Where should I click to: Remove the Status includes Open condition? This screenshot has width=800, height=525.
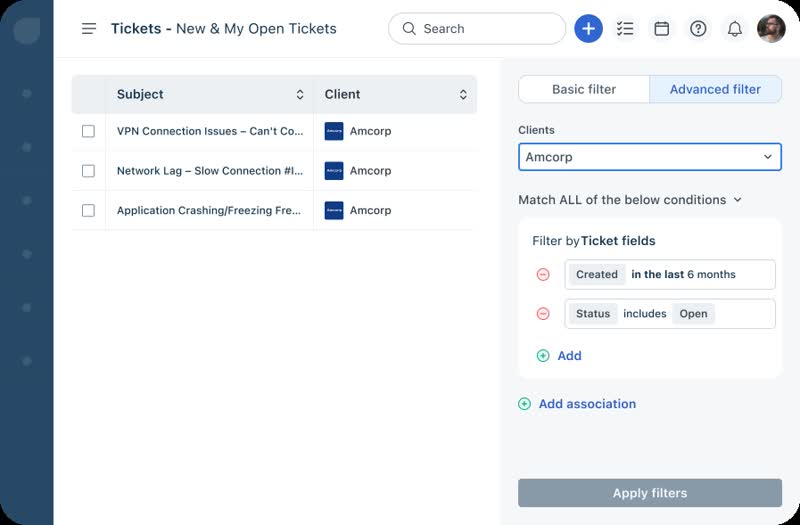point(543,314)
